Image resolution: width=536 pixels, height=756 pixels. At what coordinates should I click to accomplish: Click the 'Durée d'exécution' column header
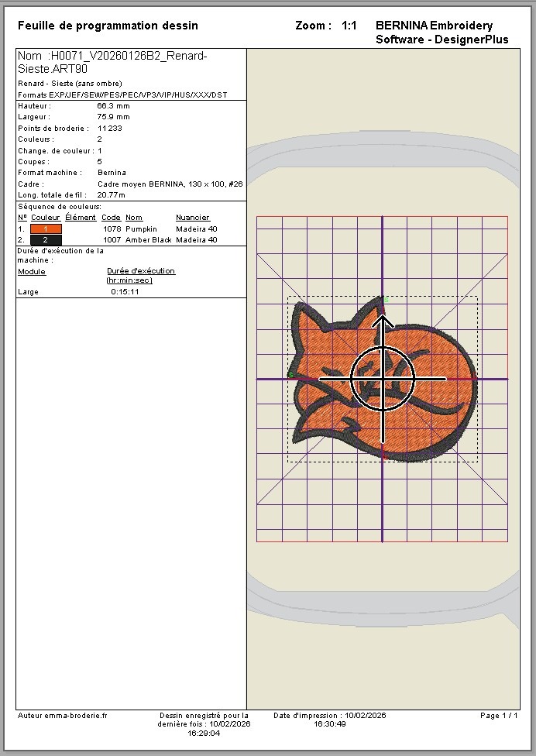point(141,275)
